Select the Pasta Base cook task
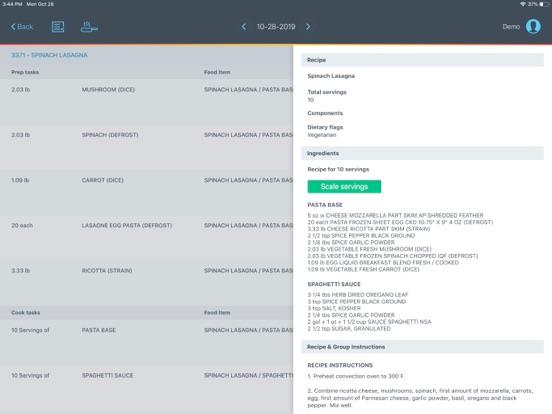The image size is (552, 414). click(x=146, y=342)
